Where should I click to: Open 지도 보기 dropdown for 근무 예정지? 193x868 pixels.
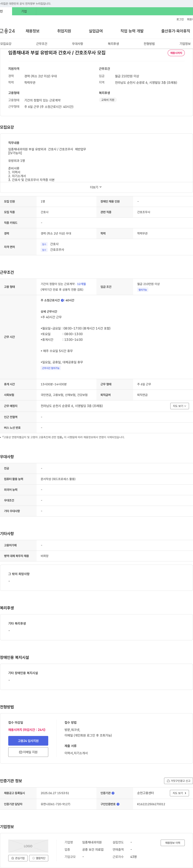pos(180,406)
